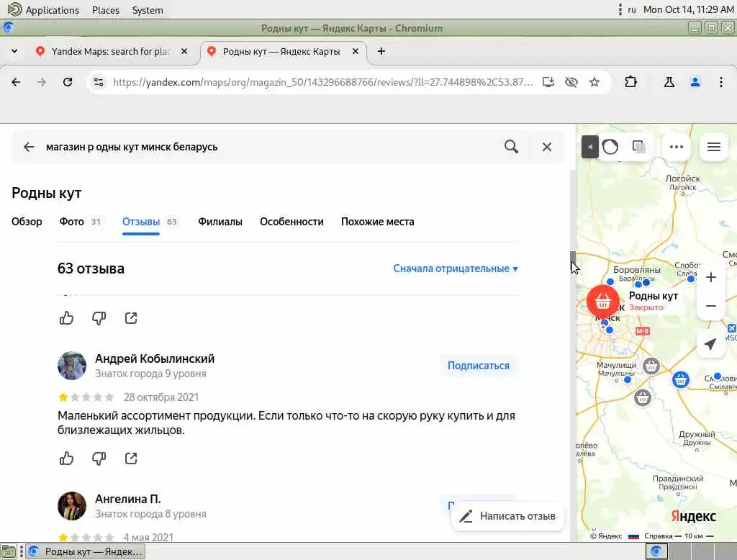This screenshot has width=737, height=560.
Task: Open the map hamburger menu
Action: click(x=714, y=147)
